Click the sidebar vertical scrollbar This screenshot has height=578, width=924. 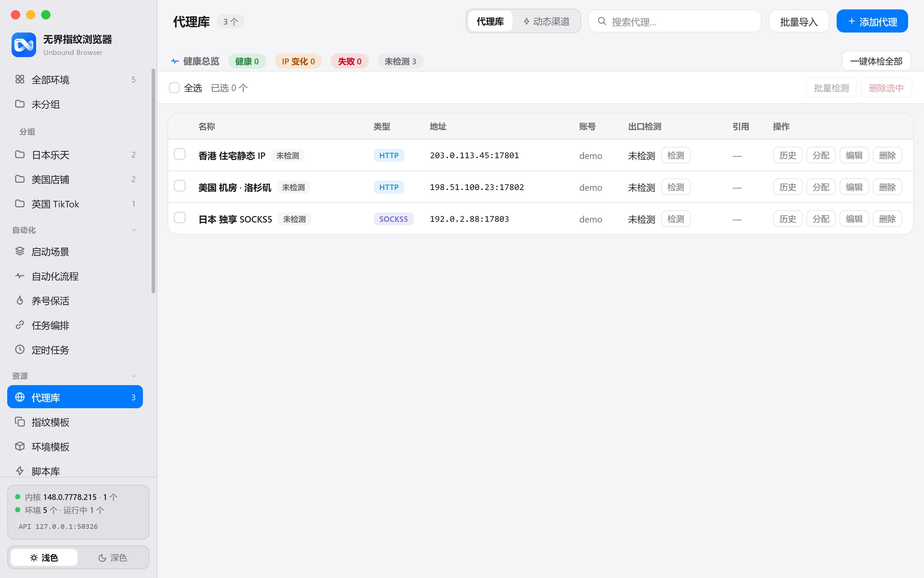153,181
